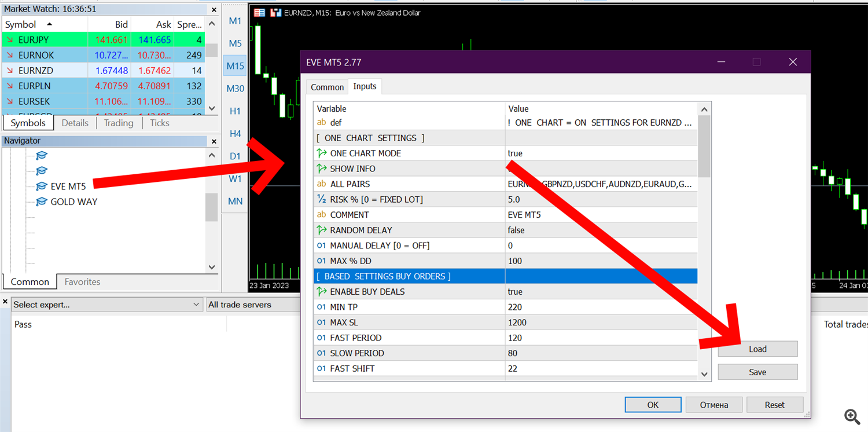
Task: Edit the SLOW PERIOD value 80
Action: pyautogui.click(x=601, y=353)
